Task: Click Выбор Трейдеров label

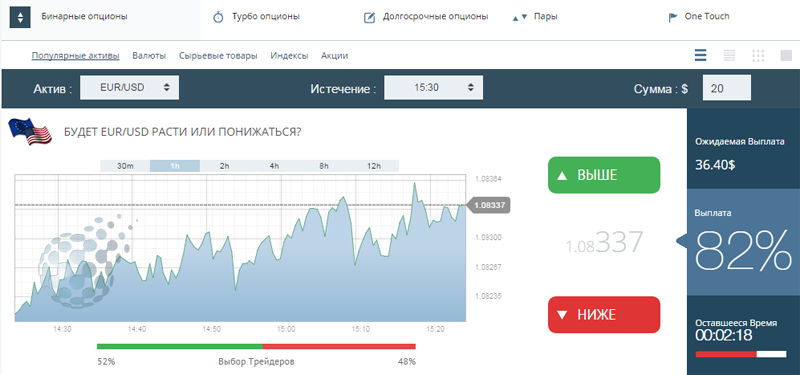Action: (256, 362)
